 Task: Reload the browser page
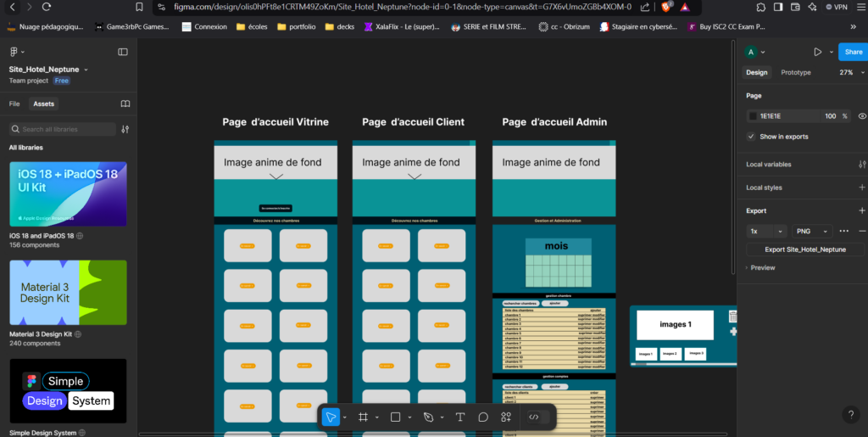tap(47, 7)
